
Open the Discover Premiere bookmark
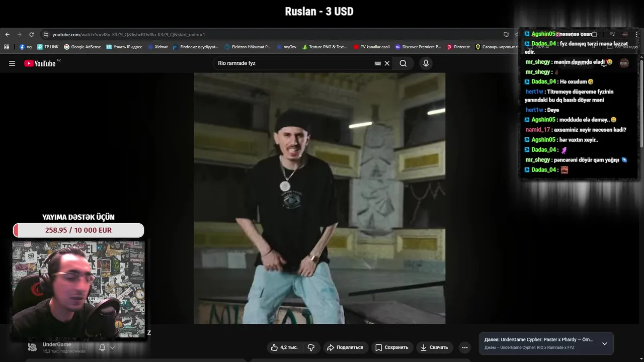[x=418, y=47]
